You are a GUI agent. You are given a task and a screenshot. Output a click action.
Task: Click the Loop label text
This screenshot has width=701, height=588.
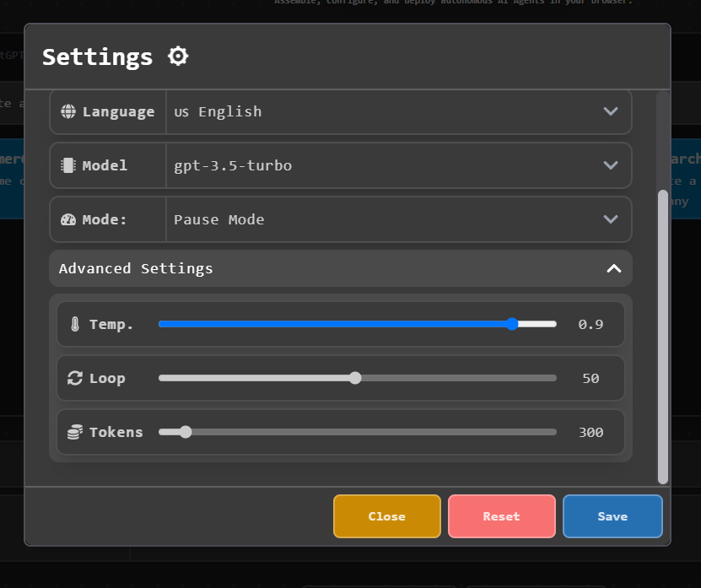107,378
